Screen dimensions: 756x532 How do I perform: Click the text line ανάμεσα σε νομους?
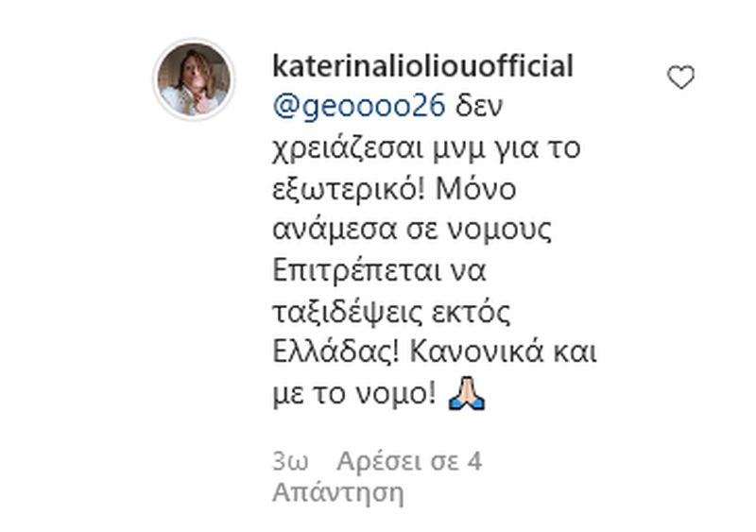pyautogui.click(x=412, y=230)
